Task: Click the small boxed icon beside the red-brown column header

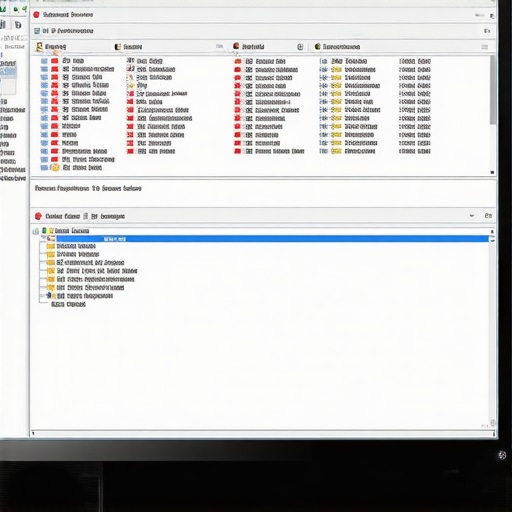Action: [300, 47]
